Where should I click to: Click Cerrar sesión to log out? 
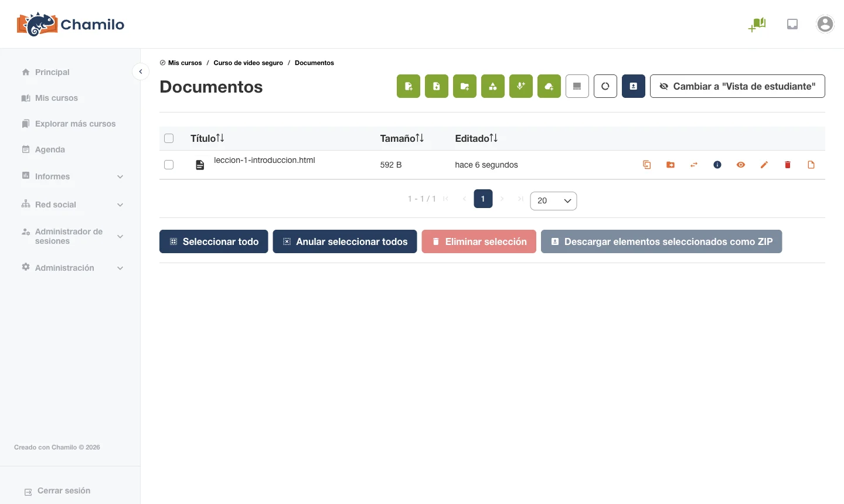click(x=57, y=491)
